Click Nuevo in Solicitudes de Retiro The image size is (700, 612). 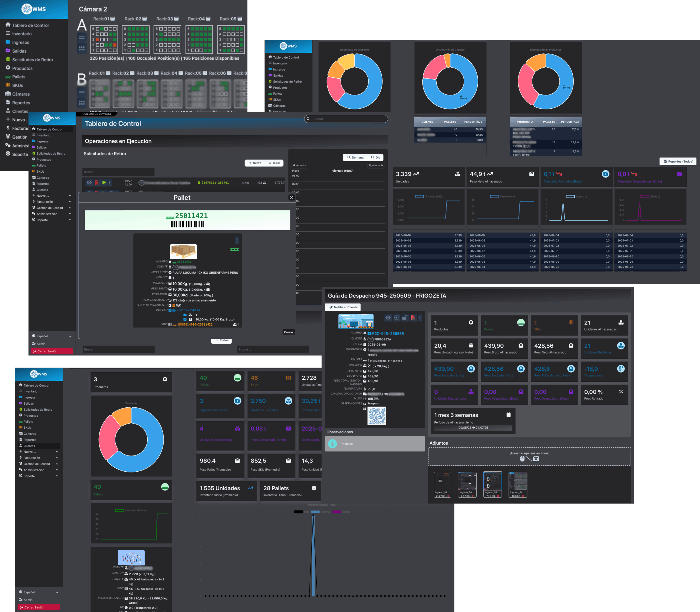click(x=255, y=163)
